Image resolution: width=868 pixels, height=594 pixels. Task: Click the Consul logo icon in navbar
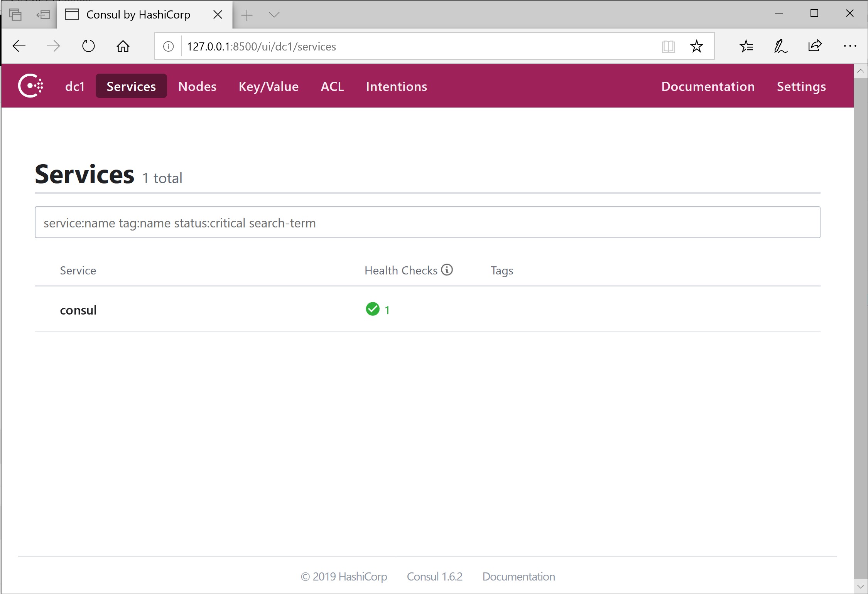(31, 86)
